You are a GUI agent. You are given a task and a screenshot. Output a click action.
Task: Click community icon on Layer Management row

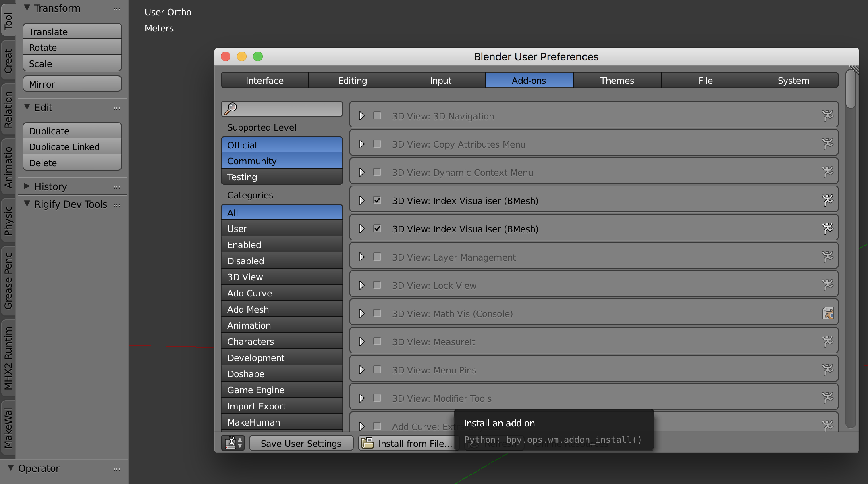827,257
